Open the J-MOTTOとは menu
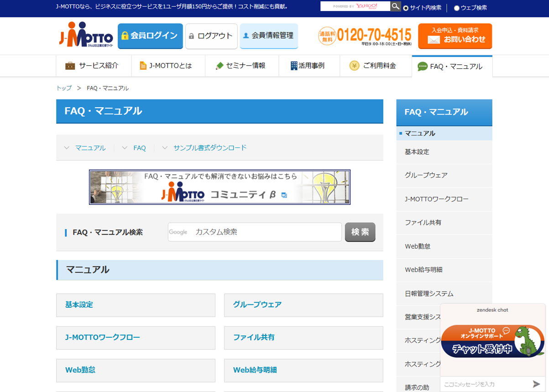This screenshot has width=549, height=392. click(x=168, y=66)
